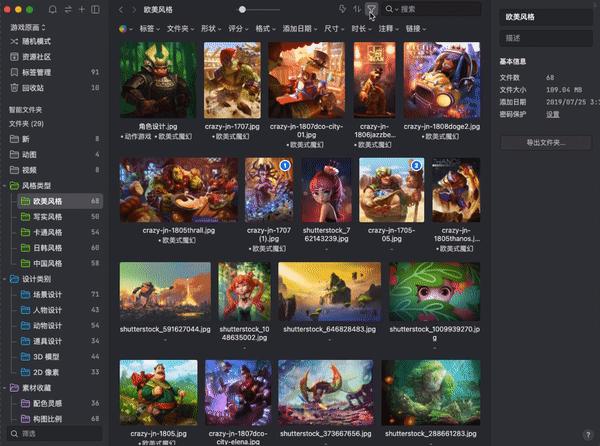Click the bookmark icon beside 标签管理
Image resolution: width=600 pixels, height=446 pixels.
point(14,72)
